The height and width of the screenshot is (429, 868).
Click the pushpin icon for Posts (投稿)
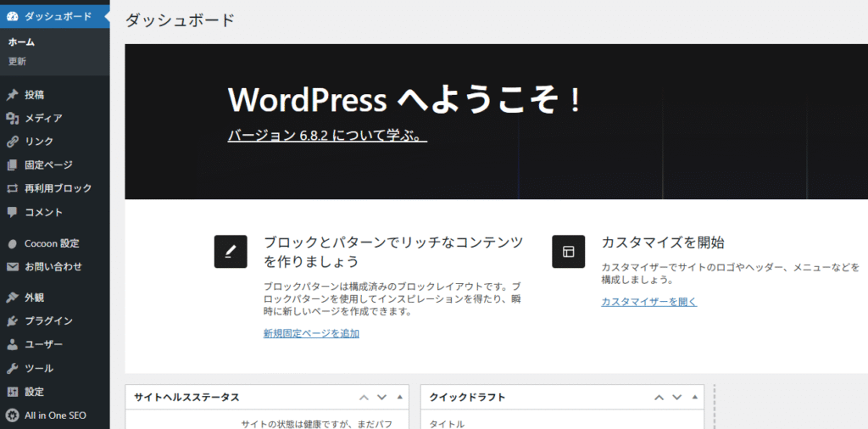[x=12, y=95]
